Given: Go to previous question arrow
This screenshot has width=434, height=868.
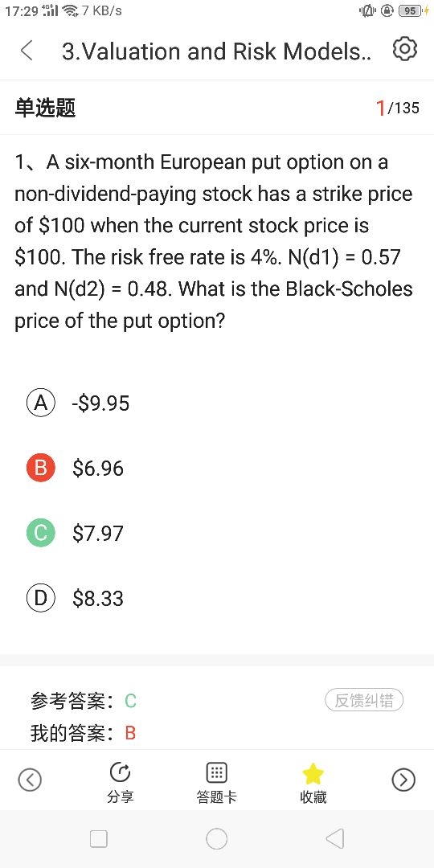Looking at the screenshot, I should coord(30,780).
